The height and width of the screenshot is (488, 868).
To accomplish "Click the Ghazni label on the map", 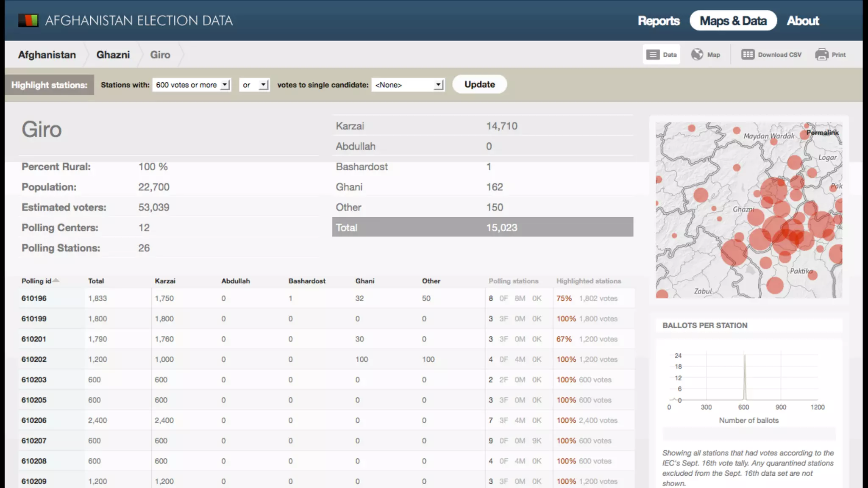I will pyautogui.click(x=743, y=209).
